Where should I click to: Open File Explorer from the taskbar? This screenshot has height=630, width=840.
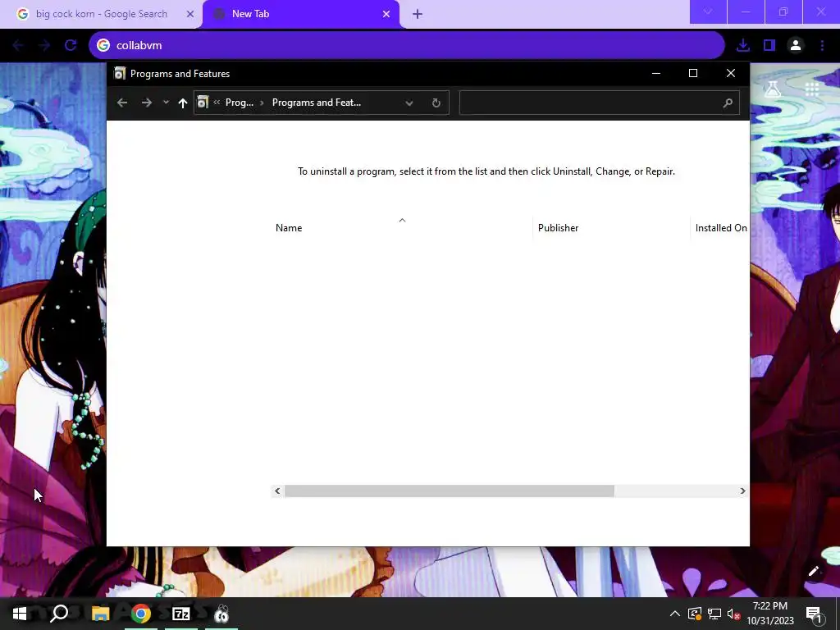(100, 614)
